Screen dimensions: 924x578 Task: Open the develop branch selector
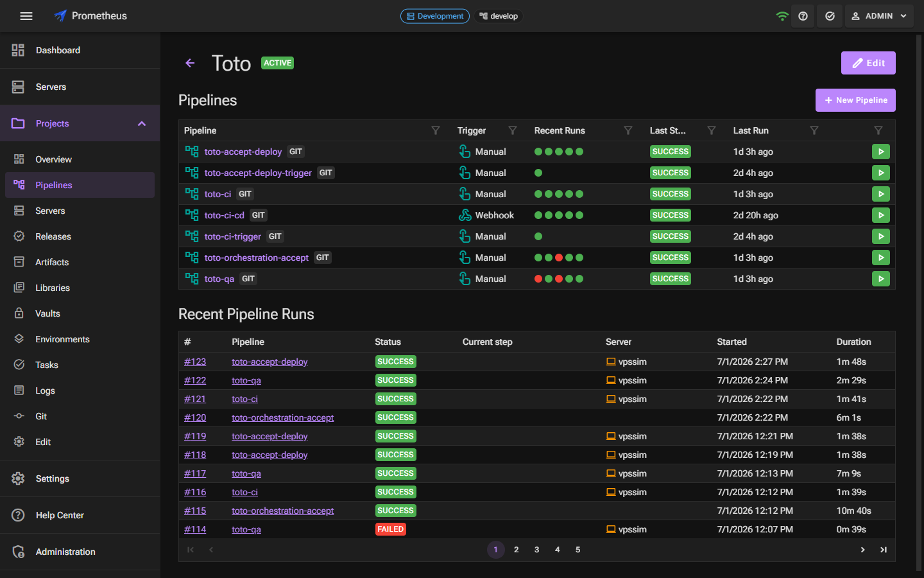(x=499, y=16)
